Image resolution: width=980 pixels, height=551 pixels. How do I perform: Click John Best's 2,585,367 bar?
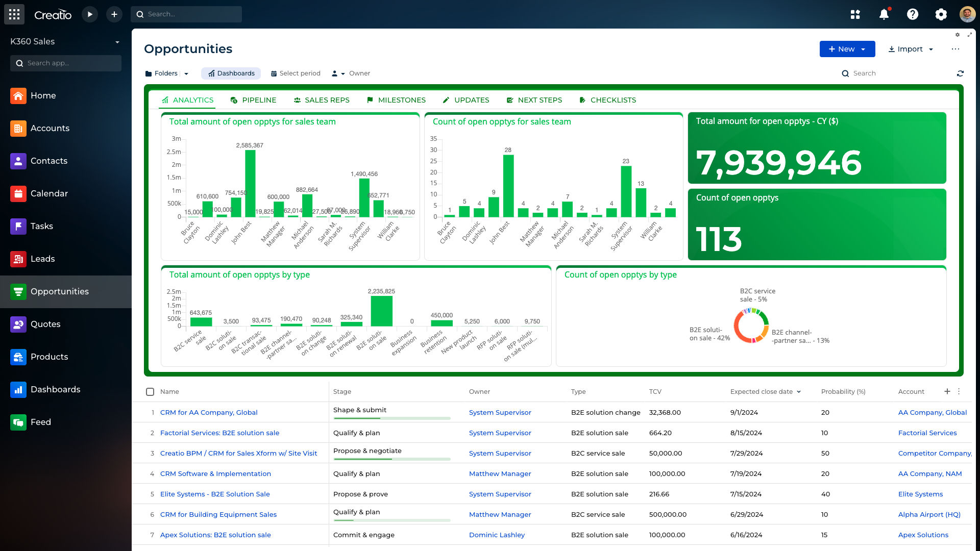pyautogui.click(x=250, y=184)
